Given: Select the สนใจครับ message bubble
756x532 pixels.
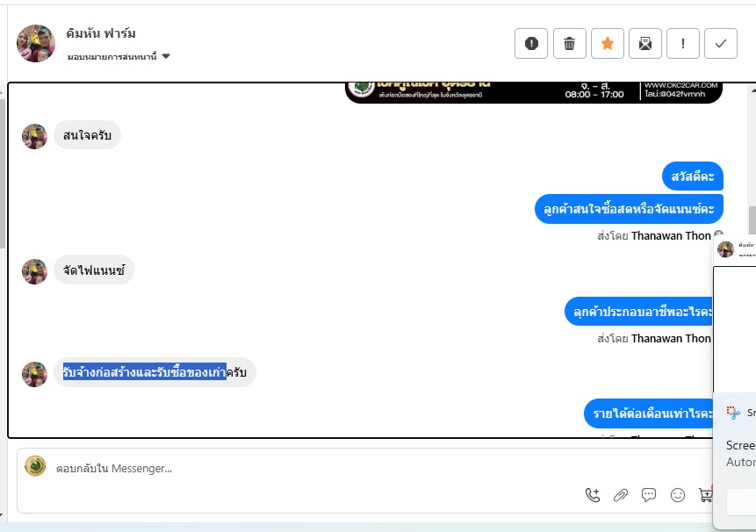Looking at the screenshot, I should tap(87, 135).
